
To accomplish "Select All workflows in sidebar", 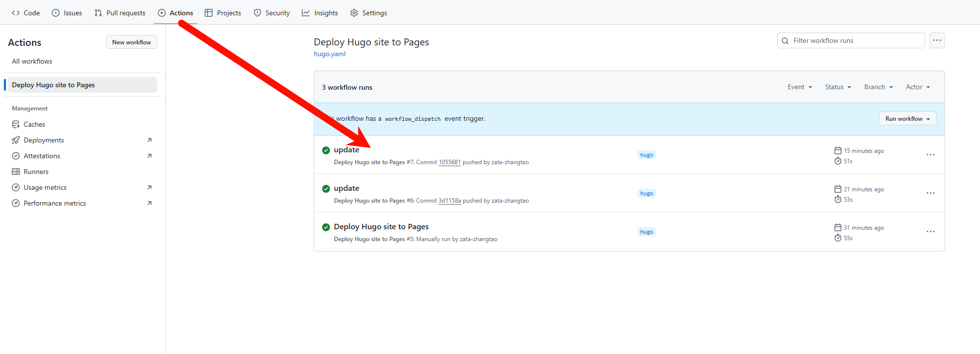I will pos(32,61).
